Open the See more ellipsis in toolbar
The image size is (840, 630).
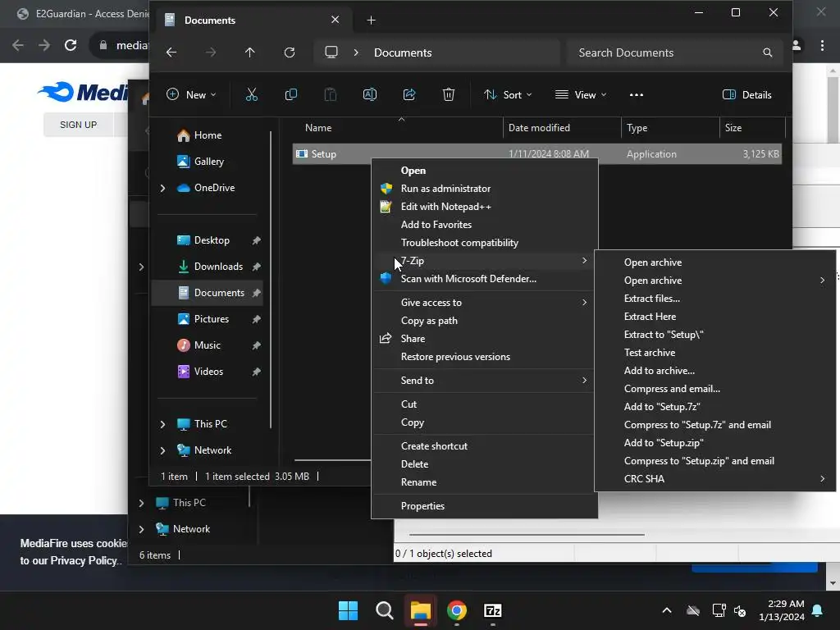[637, 95]
